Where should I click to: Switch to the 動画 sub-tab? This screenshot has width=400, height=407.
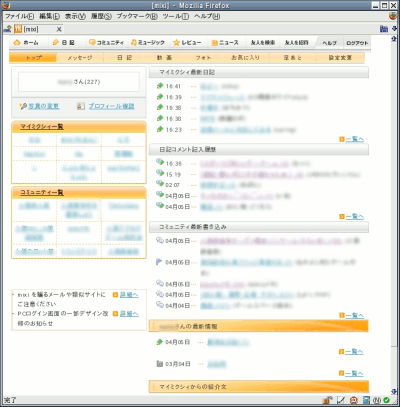point(164,58)
